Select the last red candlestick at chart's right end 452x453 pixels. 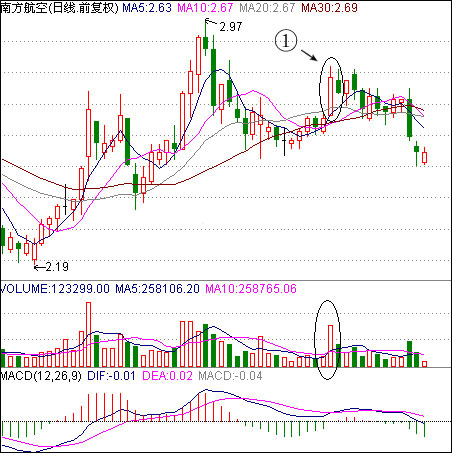(425, 157)
